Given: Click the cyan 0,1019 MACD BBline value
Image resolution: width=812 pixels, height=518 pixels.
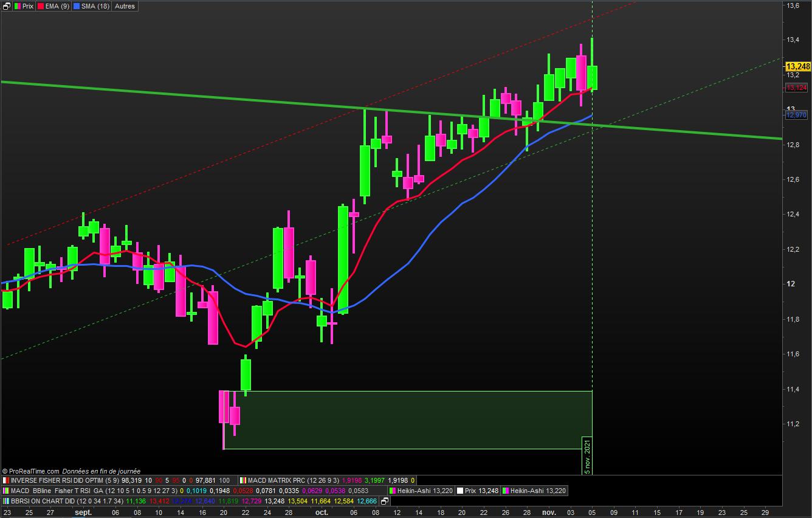Looking at the screenshot, I should (196, 491).
